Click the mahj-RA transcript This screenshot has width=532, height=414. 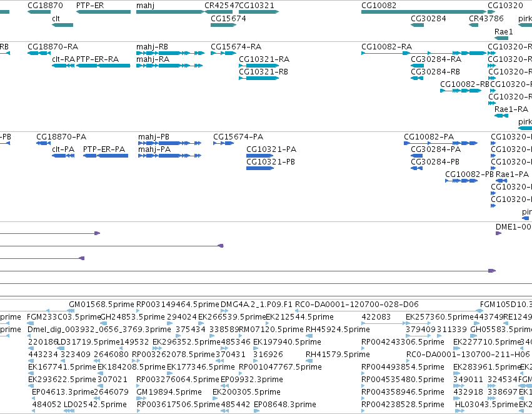point(169,66)
